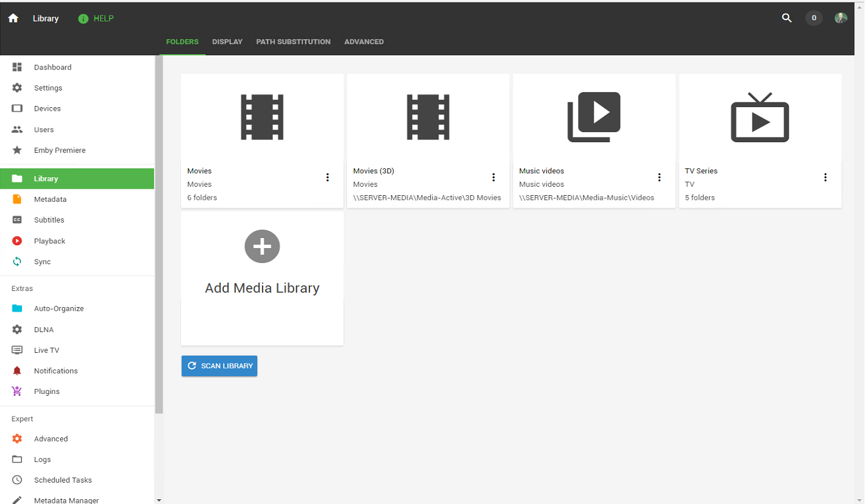This screenshot has height=504, width=865.
Task: Click the Logs folder icon
Action: (17, 459)
